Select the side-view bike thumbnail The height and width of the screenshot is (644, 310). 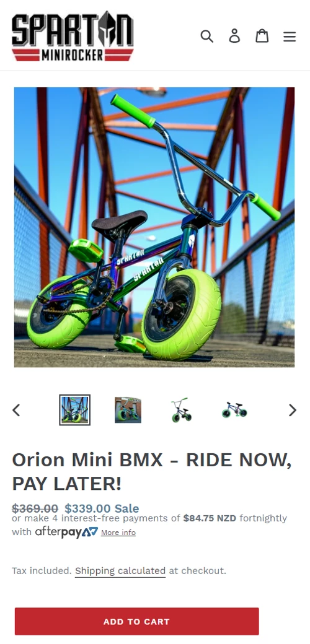pyautogui.click(x=234, y=410)
